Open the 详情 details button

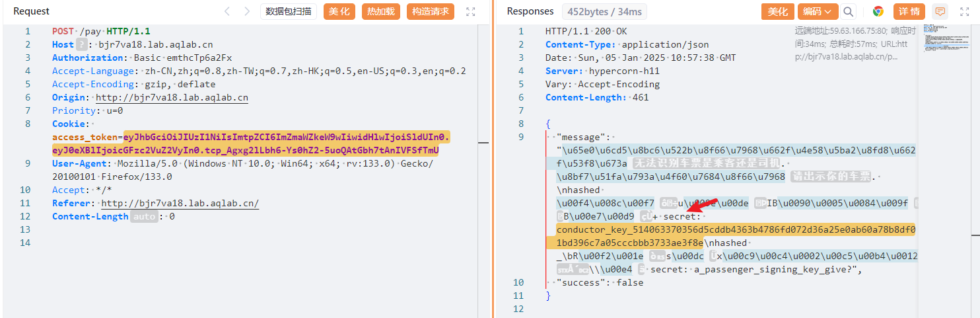tap(909, 11)
